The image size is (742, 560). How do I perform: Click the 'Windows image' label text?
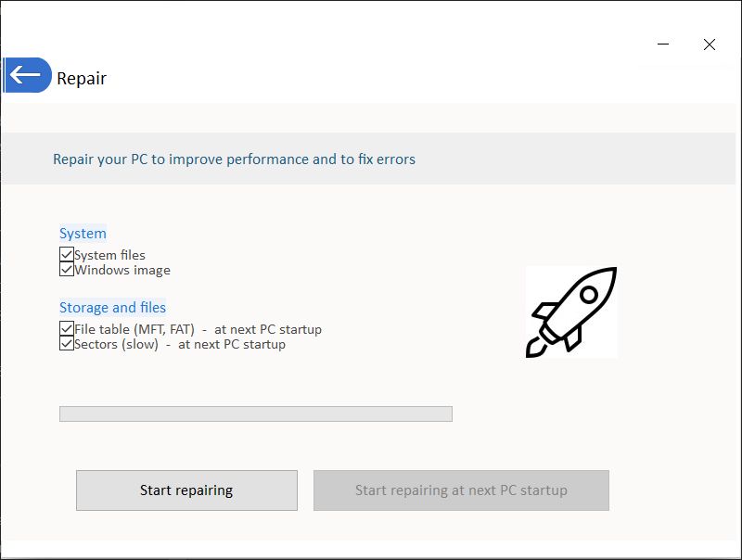coord(122,271)
